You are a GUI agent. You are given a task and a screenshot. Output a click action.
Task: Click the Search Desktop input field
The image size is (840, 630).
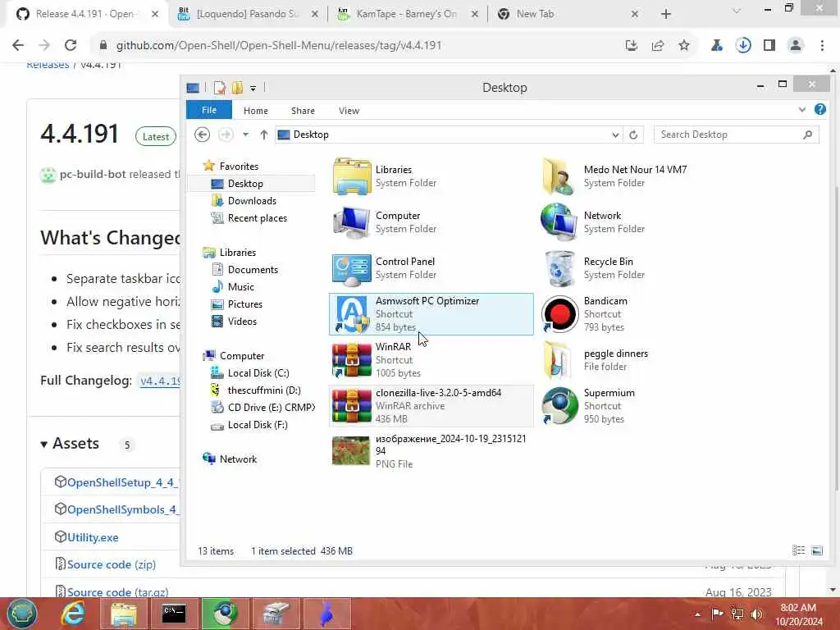tap(736, 135)
